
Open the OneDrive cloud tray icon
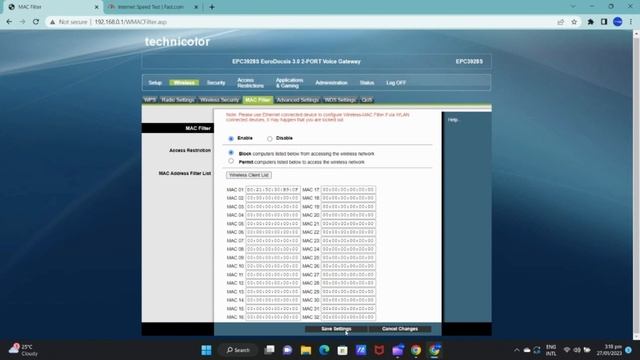pyautogui.click(x=527, y=350)
